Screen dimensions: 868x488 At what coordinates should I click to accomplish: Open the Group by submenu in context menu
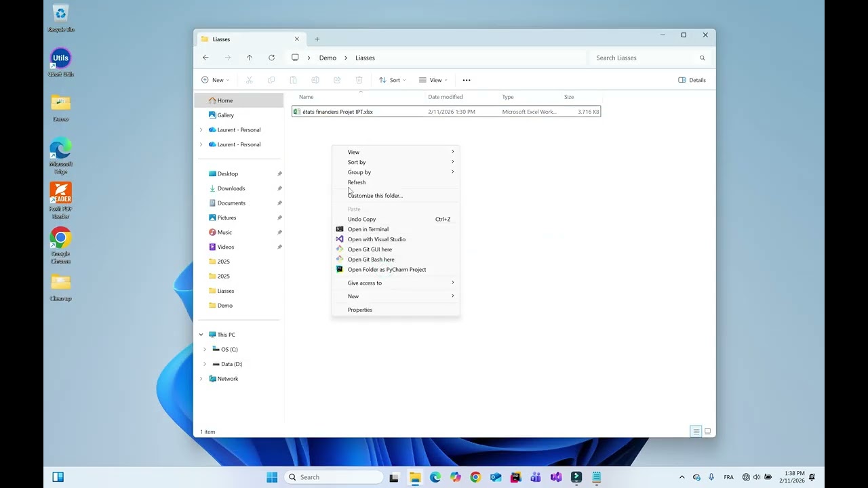click(395, 172)
